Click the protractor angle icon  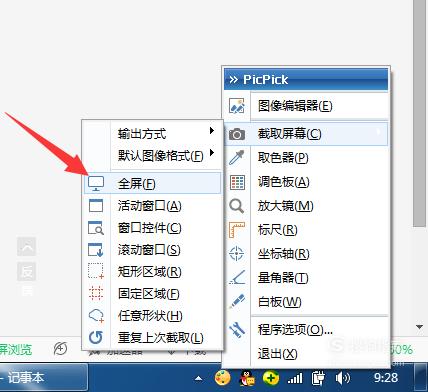point(237,277)
